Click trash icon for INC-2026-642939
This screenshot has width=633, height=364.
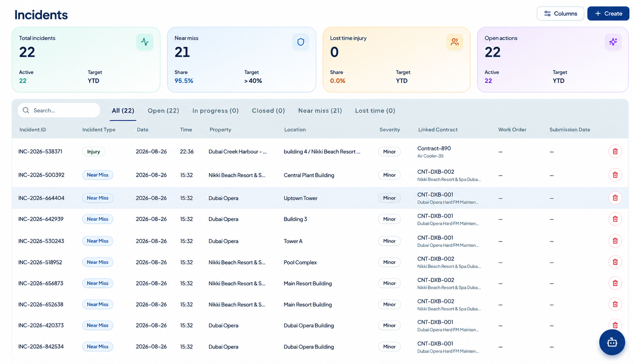pyautogui.click(x=615, y=219)
